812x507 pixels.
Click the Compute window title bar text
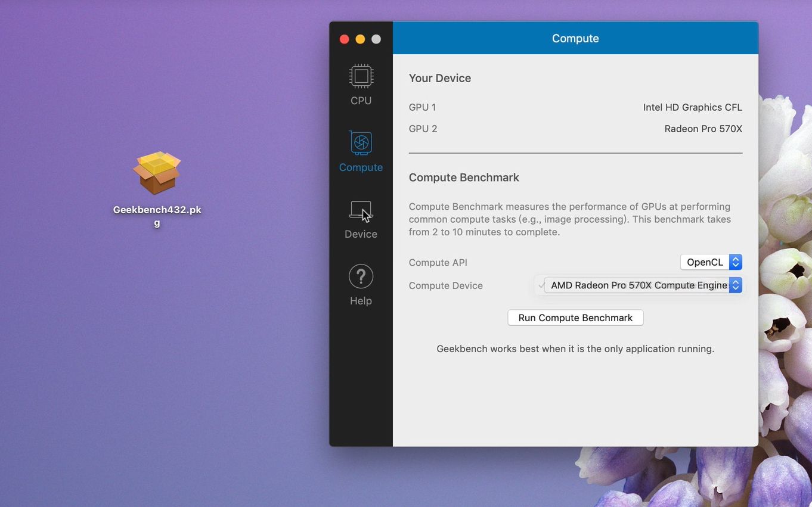575,38
